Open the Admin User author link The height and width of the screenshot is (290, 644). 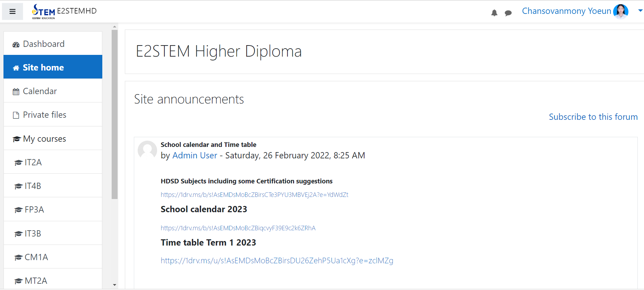coord(195,155)
